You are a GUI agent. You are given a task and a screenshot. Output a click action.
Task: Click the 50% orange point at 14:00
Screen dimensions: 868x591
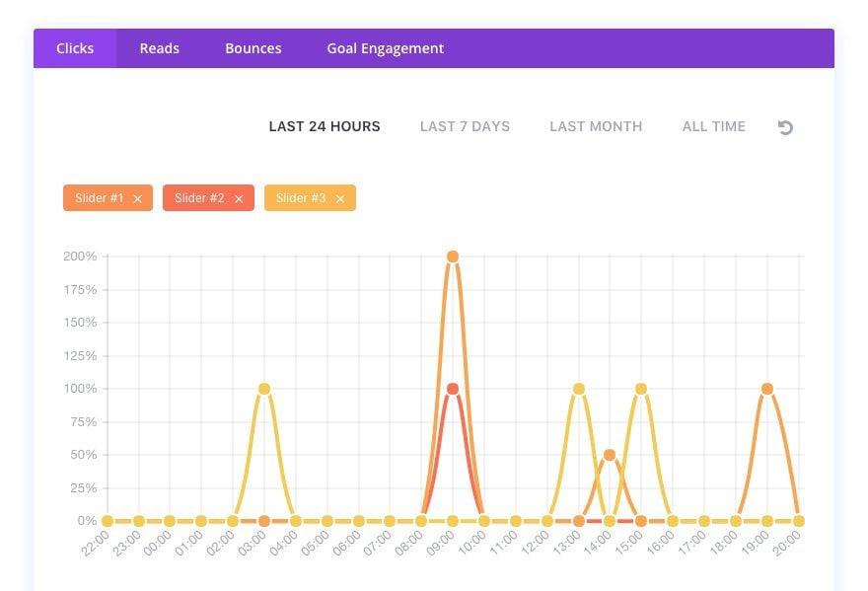(x=610, y=455)
